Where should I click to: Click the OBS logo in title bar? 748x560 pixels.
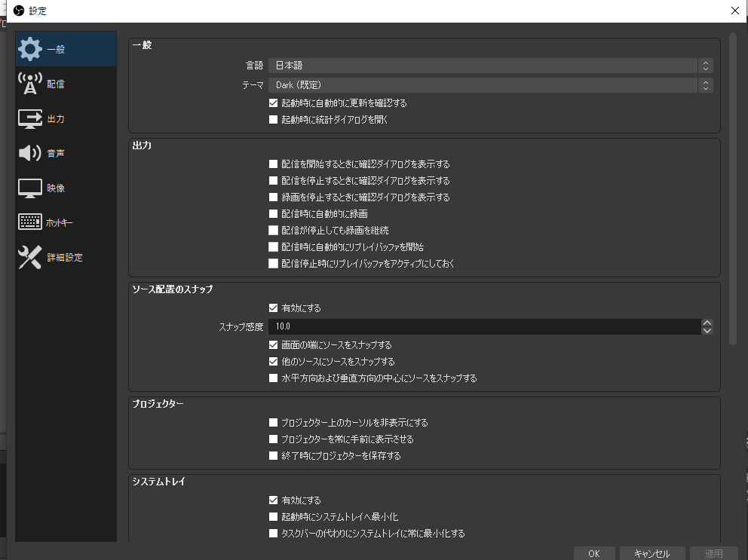(x=19, y=11)
